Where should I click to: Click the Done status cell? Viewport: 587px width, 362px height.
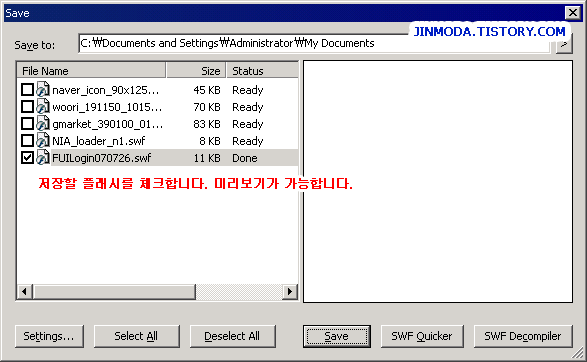244,158
